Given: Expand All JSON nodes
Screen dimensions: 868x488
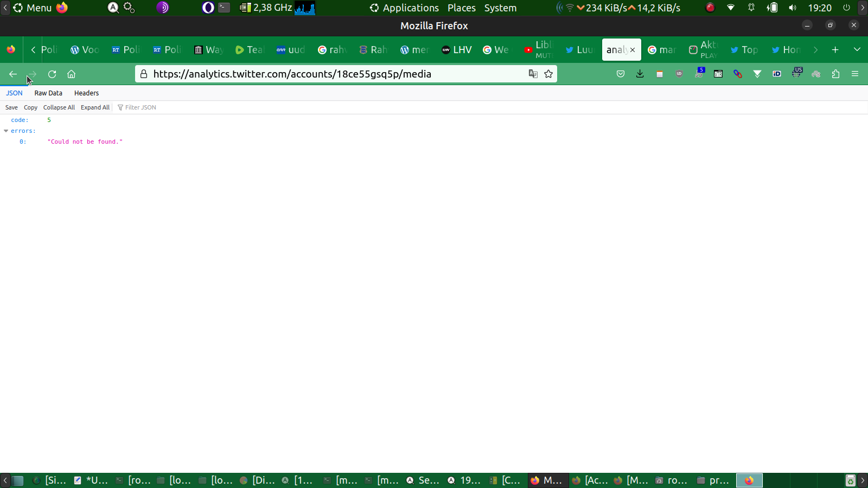Looking at the screenshot, I should point(95,107).
